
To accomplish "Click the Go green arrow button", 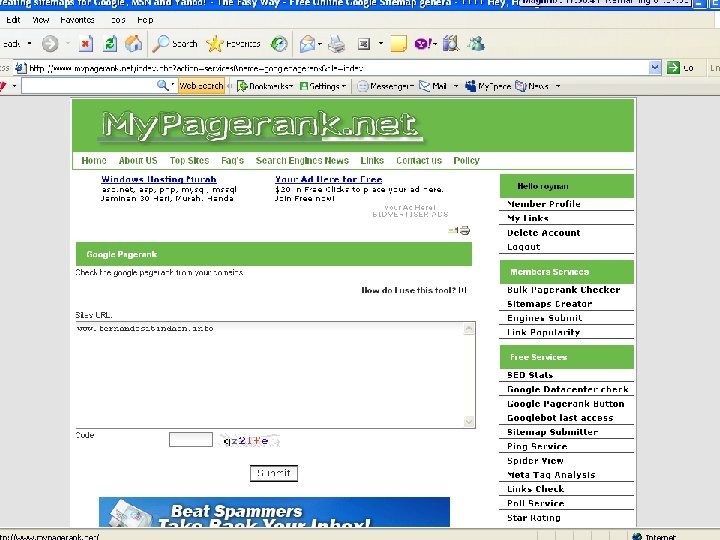I will coord(673,68).
